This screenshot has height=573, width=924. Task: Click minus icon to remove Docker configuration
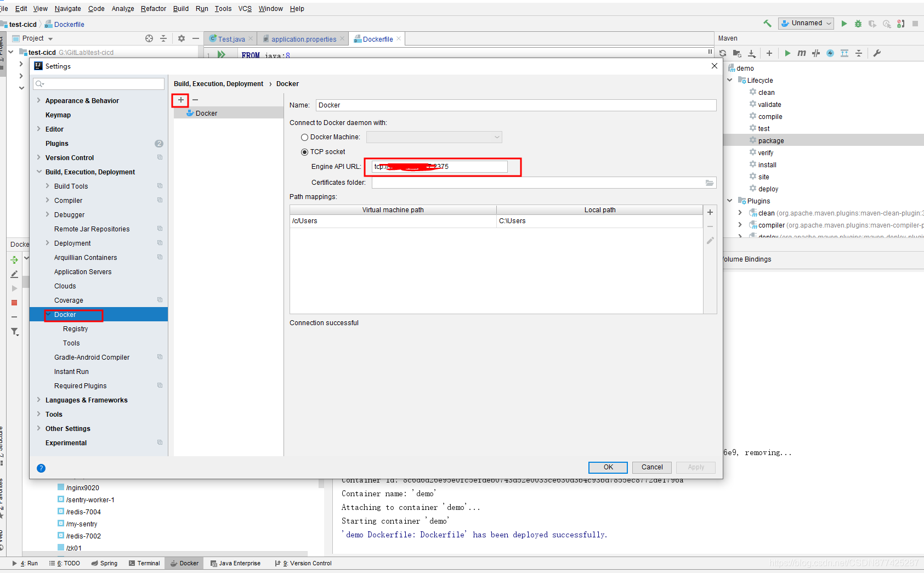click(195, 100)
